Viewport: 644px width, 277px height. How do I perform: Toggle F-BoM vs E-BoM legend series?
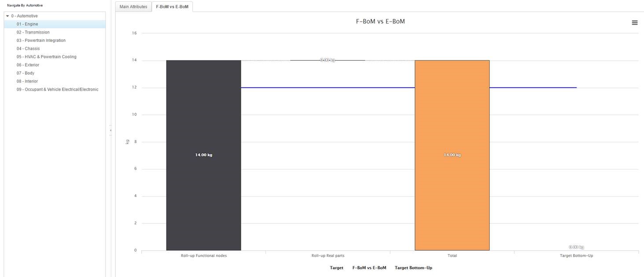coord(369,268)
